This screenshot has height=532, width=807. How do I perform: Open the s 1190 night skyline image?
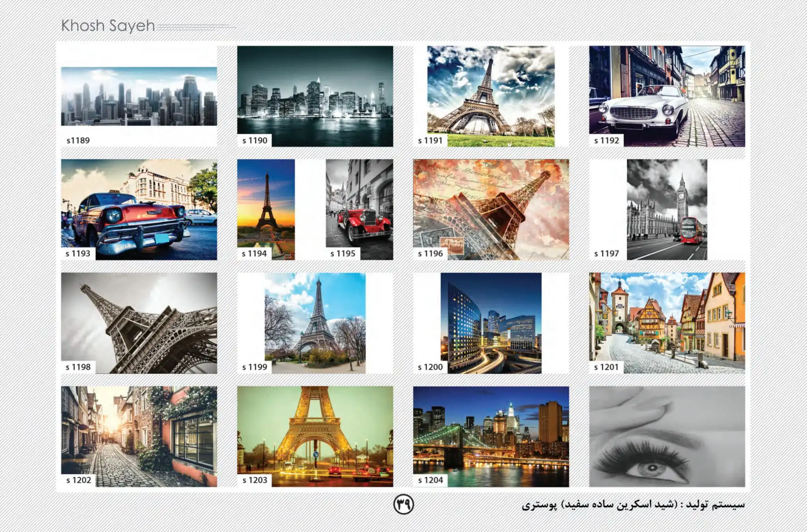tap(315, 96)
